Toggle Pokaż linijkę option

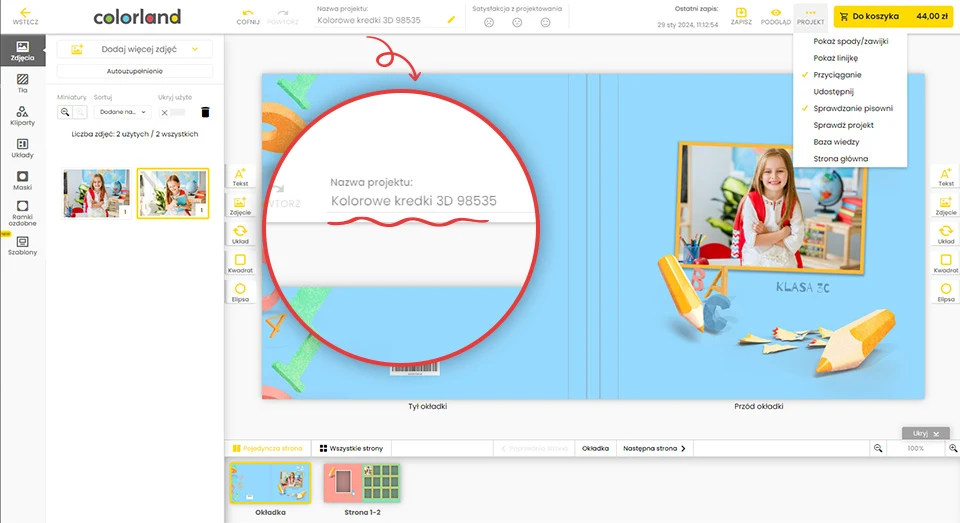point(835,58)
